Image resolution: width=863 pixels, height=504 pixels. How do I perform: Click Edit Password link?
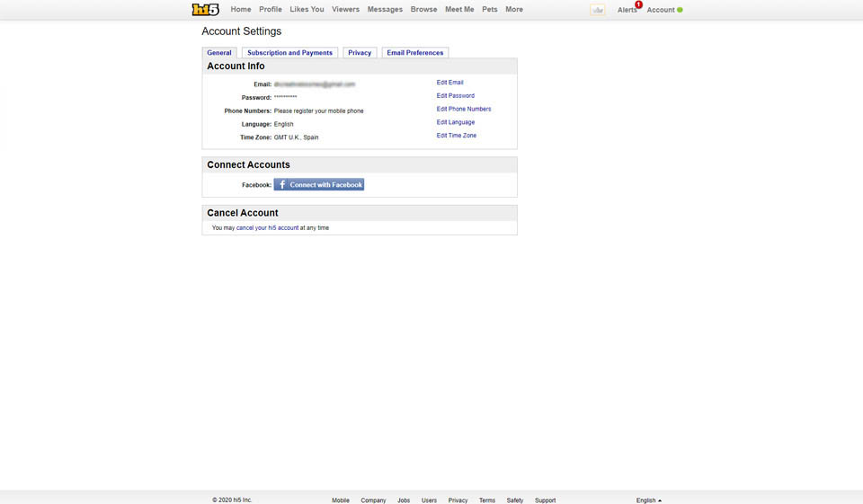[x=455, y=96]
